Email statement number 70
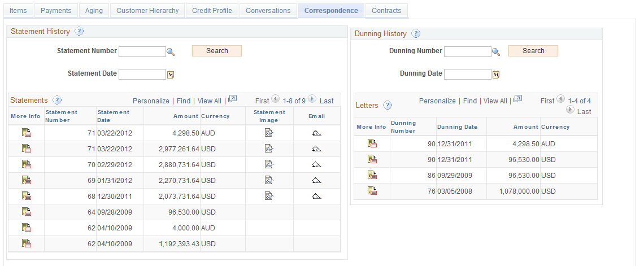 point(316,164)
